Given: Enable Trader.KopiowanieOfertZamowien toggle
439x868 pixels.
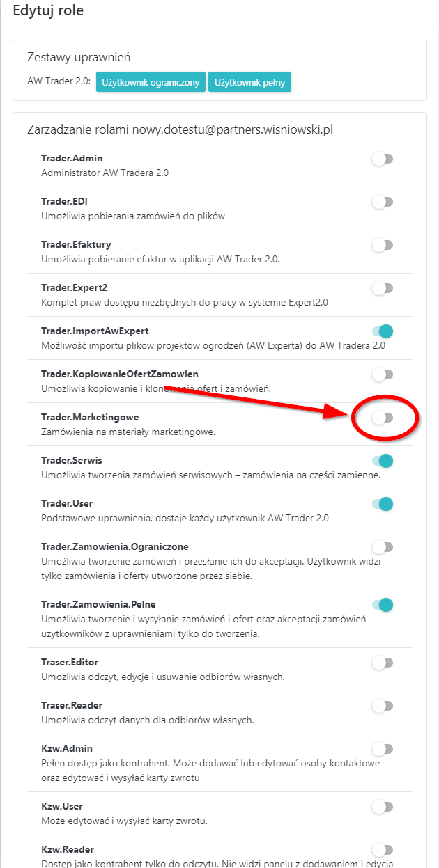Looking at the screenshot, I should (x=383, y=374).
